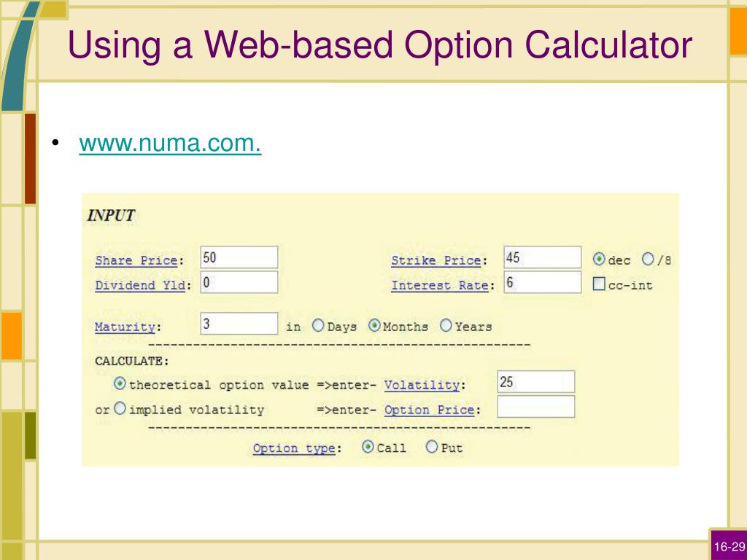Viewport: 747px width, 560px height.
Task: Choose theoretical option value calculation
Action: [x=120, y=384]
